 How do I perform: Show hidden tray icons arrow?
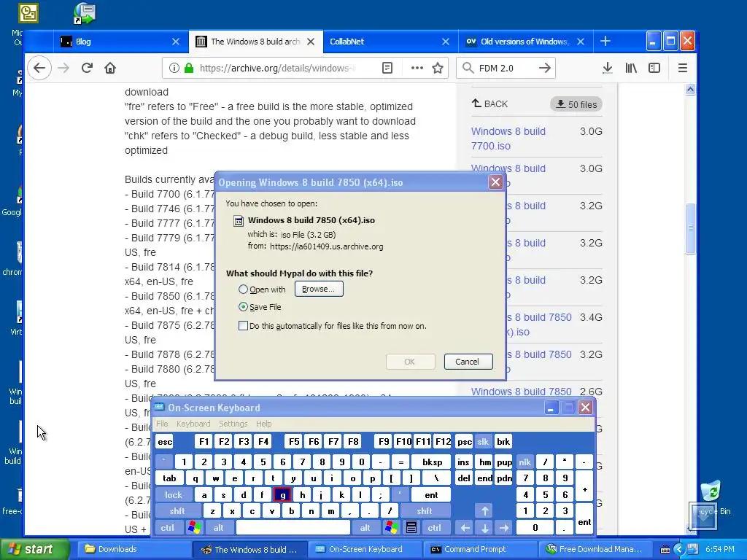pyautogui.click(x=679, y=549)
